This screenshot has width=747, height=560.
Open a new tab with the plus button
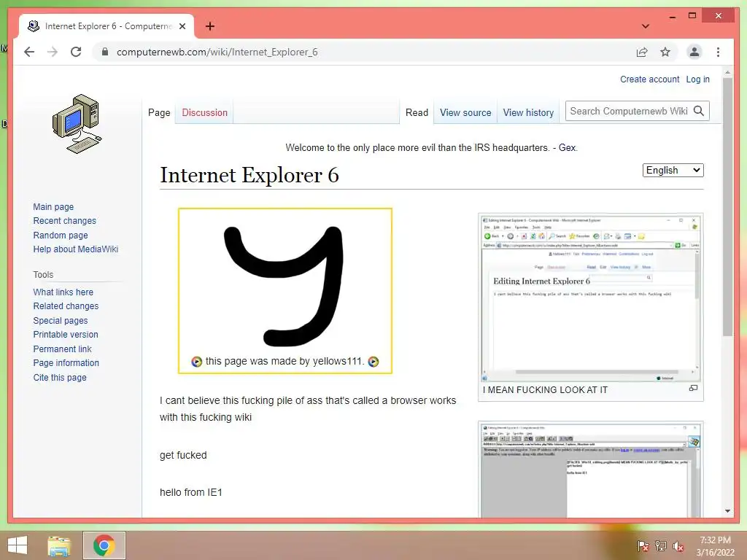point(209,26)
